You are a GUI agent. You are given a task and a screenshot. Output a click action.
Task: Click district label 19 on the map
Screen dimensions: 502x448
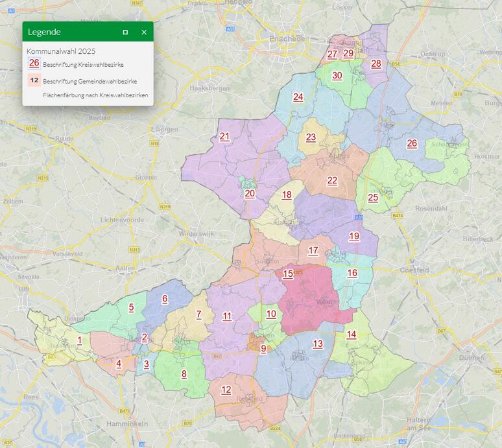click(x=353, y=236)
